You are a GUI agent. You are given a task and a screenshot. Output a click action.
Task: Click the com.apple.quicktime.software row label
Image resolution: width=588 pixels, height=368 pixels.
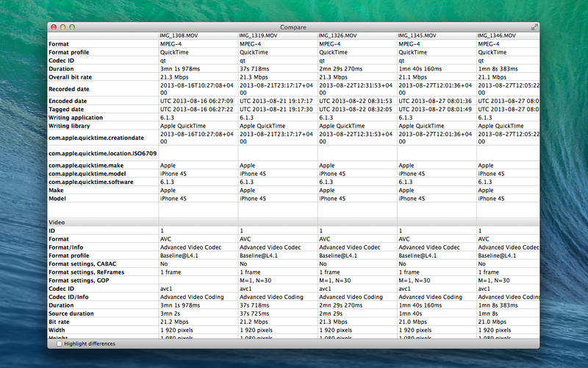click(91, 182)
